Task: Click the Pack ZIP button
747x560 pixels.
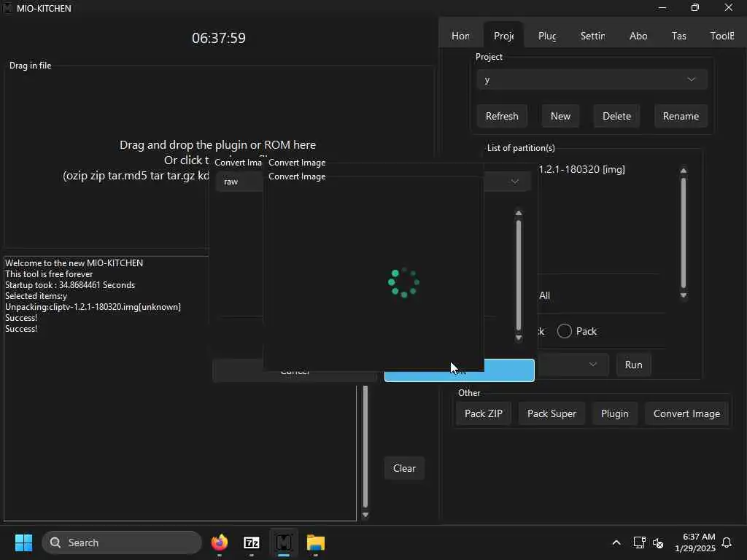Action: click(x=484, y=413)
